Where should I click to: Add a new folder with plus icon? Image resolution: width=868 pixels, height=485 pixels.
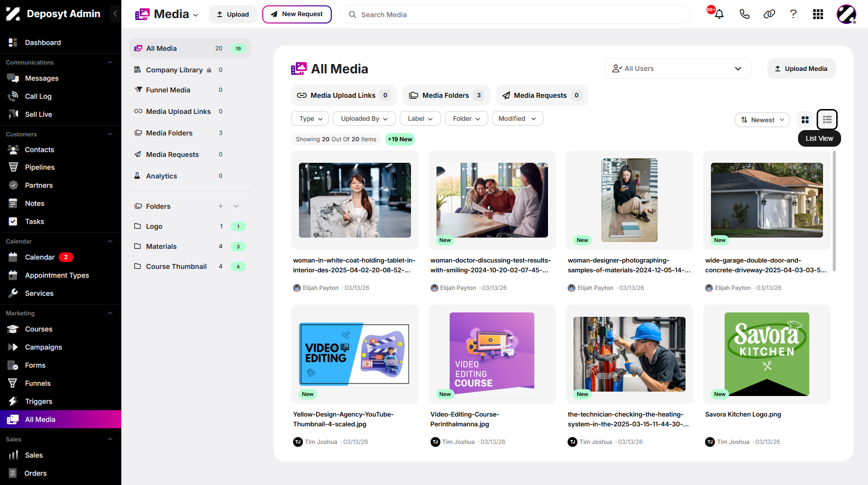point(221,206)
